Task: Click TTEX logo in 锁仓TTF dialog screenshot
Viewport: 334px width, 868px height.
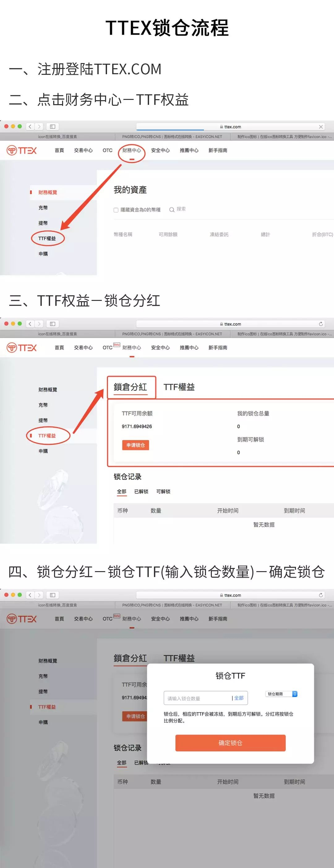Action: pyautogui.click(x=22, y=619)
